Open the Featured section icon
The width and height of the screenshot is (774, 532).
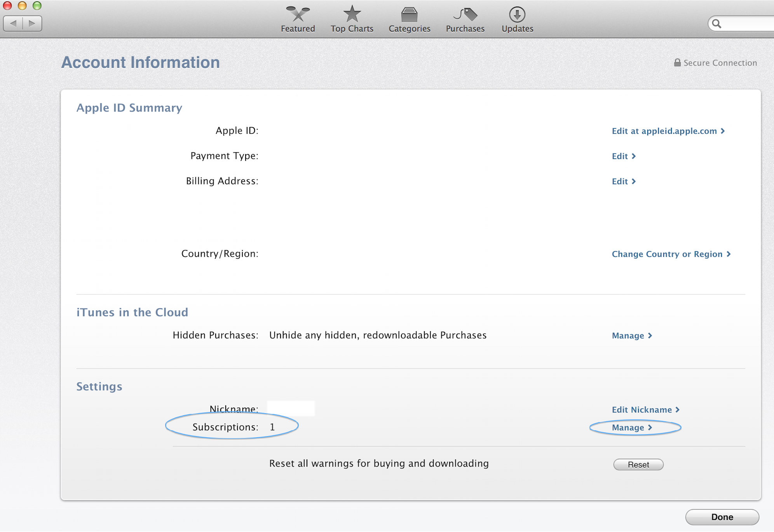click(x=298, y=15)
